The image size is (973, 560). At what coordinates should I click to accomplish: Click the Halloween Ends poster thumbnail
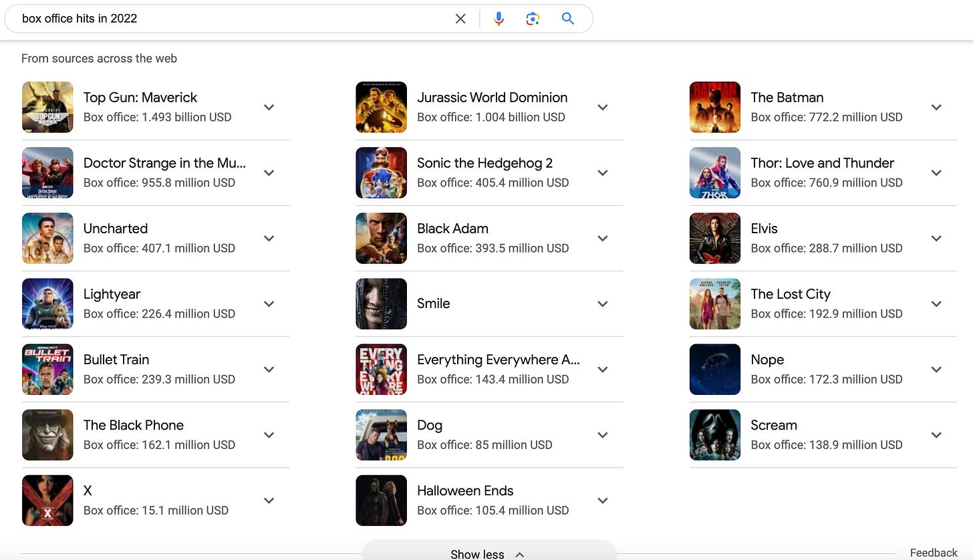pyautogui.click(x=381, y=500)
